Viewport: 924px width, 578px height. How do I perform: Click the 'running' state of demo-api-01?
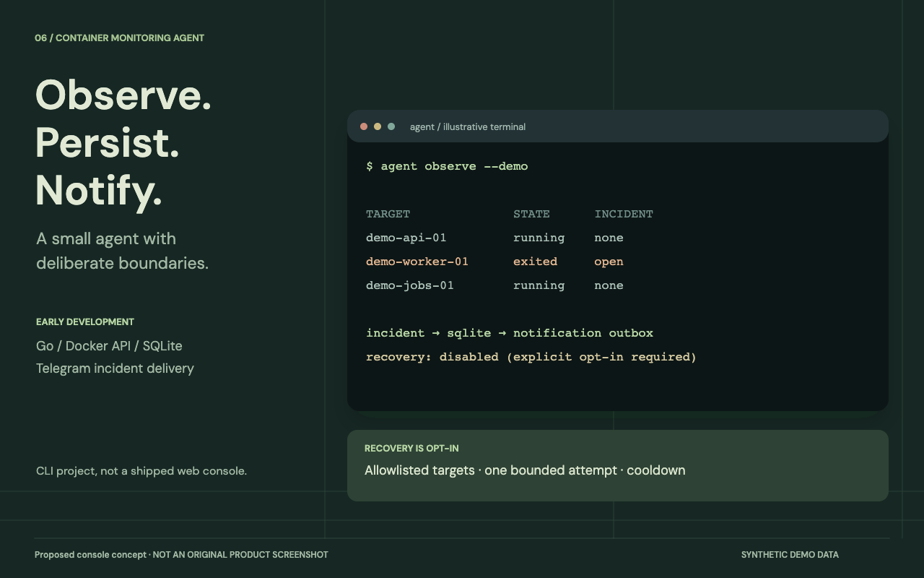[x=539, y=238]
